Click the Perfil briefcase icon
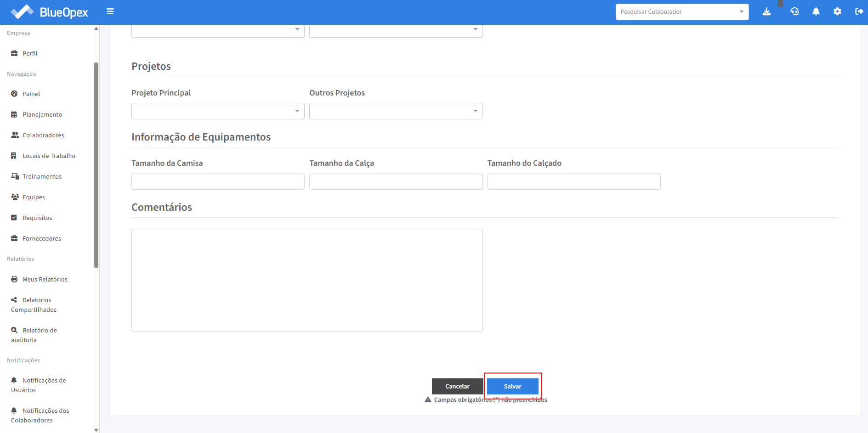868x433 pixels. click(14, 53)
